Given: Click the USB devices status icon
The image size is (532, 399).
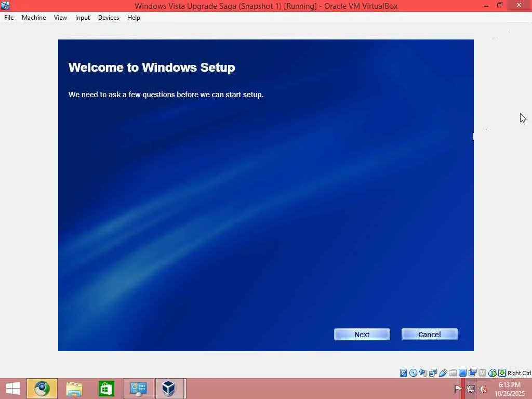Looking at the screenshot, I should click(x=443, y=373).
